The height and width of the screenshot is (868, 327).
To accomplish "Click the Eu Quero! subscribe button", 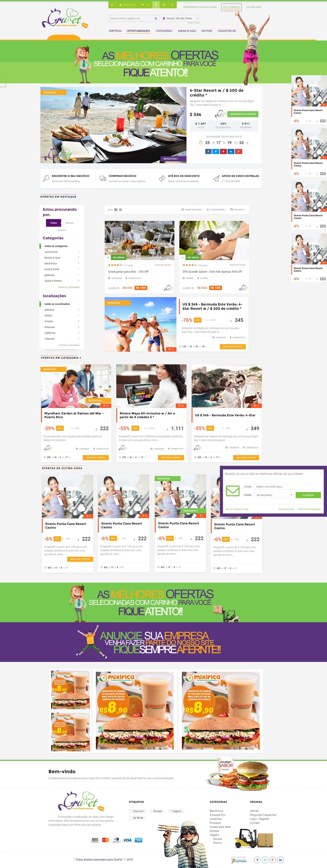I will point(308,495).
